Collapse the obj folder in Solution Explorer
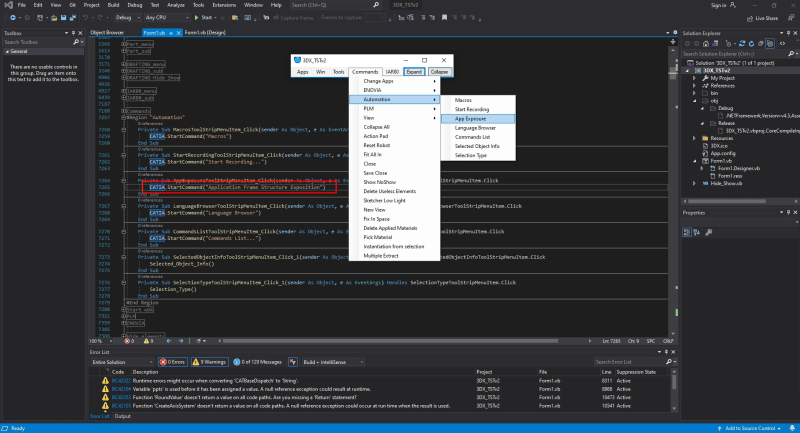 point(694,101)
